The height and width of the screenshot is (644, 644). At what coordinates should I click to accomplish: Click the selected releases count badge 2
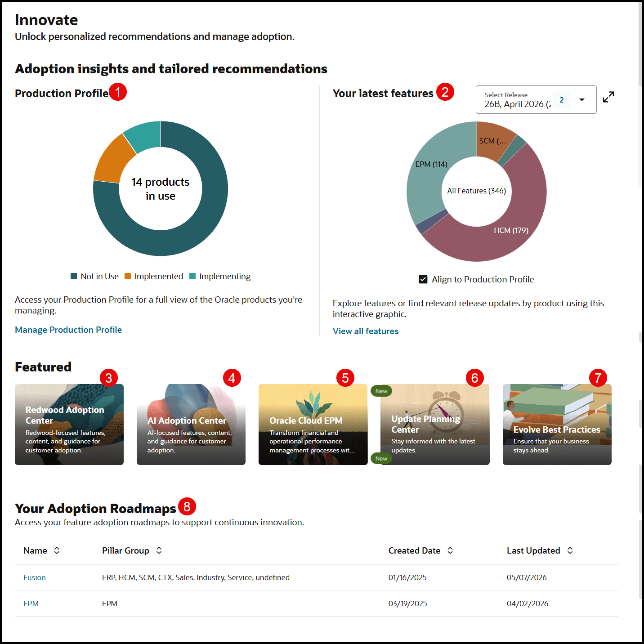click(x=562, y=100)
